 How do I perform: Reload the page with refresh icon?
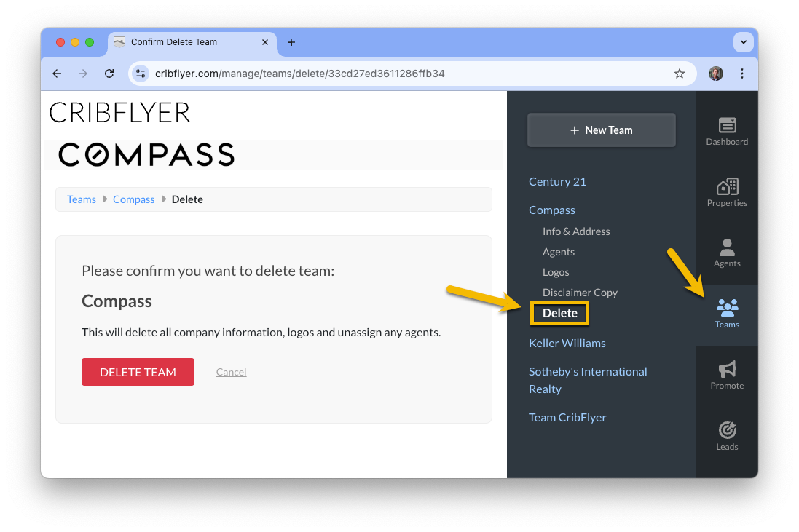109,74
